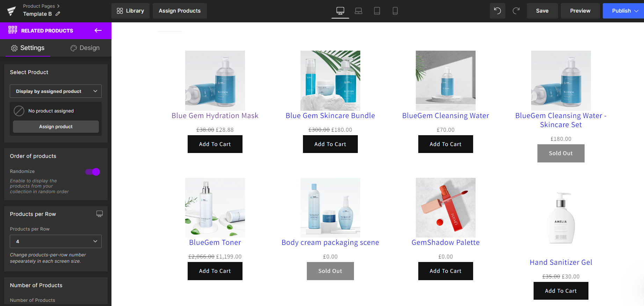Click the no-product-assigned circle icon
This screenshot has width=644, height=306.
coord(19,111)
